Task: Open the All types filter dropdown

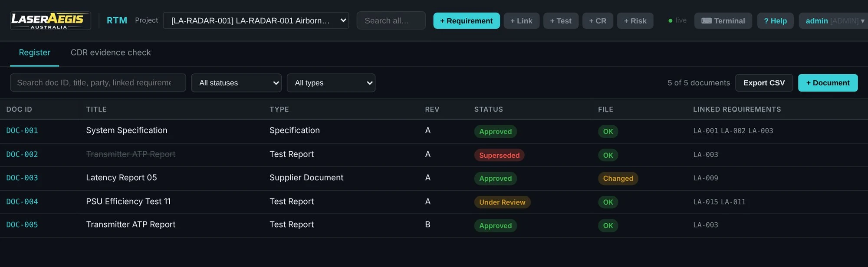Action: click(x=331, y=82)
